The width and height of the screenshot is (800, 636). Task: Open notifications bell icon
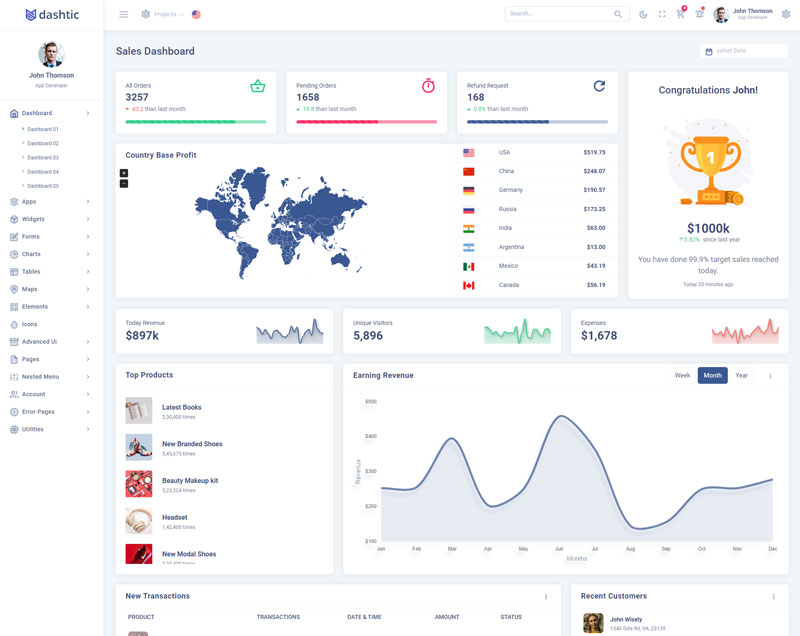coord(699,14)
